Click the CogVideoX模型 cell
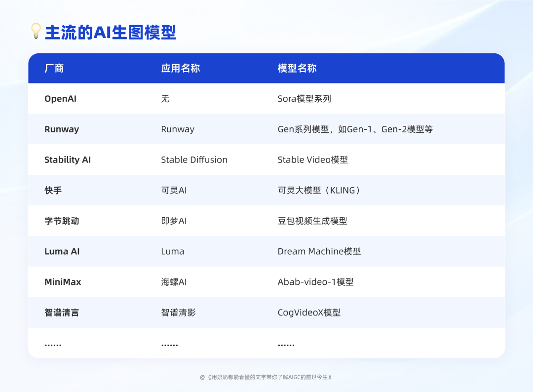 point(309,313)
